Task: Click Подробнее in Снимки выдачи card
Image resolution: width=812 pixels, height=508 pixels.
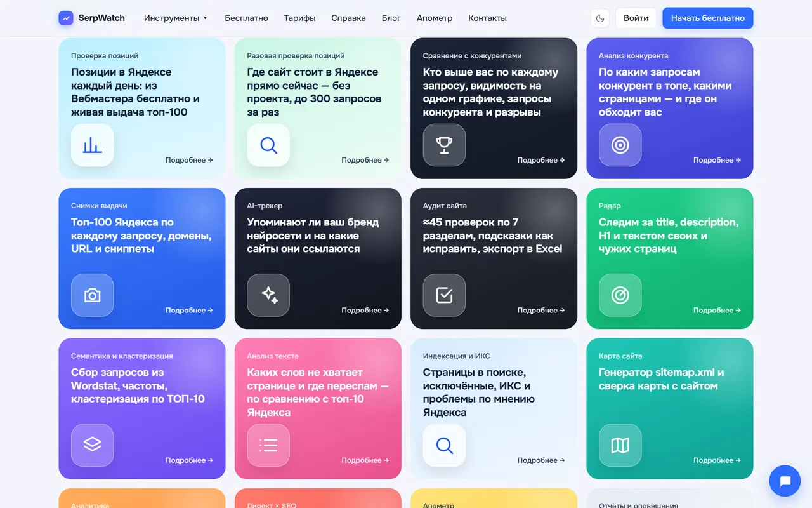Action: click(x=189, y=311)
